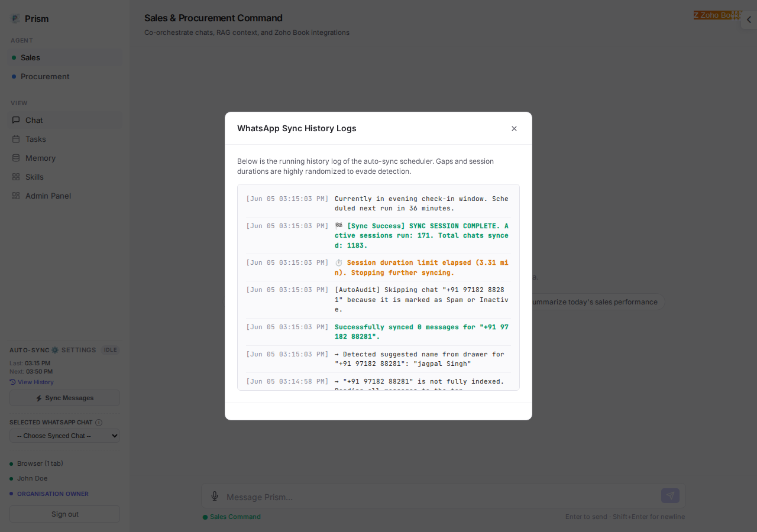Click the Sign out button

tap(64, 514)
